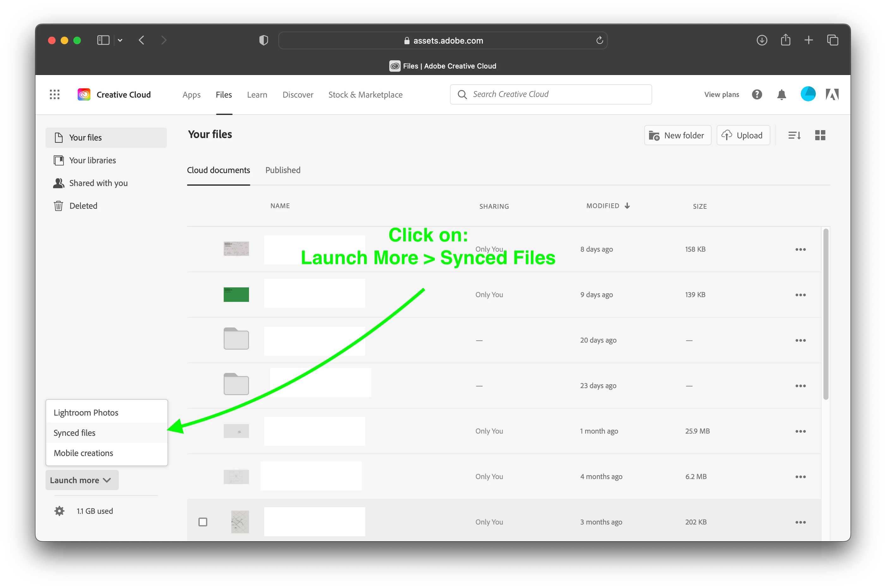Click the file list vertical scrollbar

[x=826, y=314]
